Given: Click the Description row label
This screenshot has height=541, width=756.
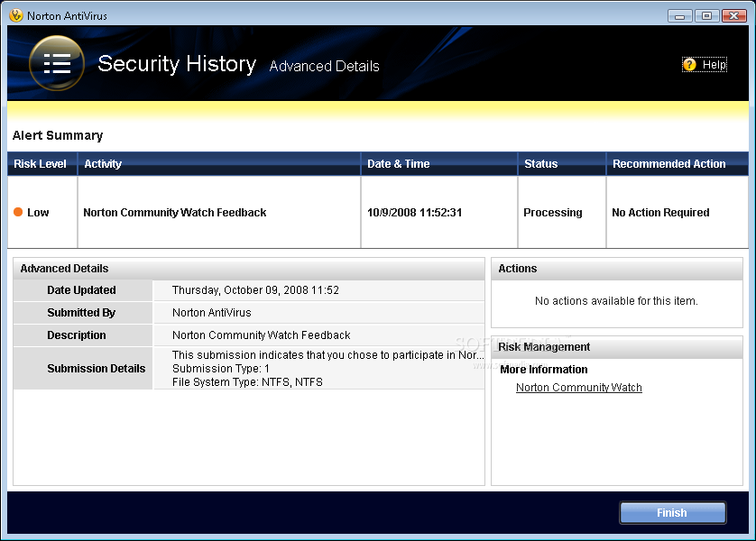Looking at the screenshot, I should 76,335.
